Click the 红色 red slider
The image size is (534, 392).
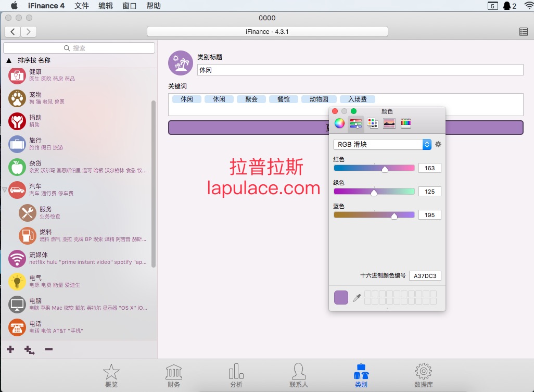374,168
